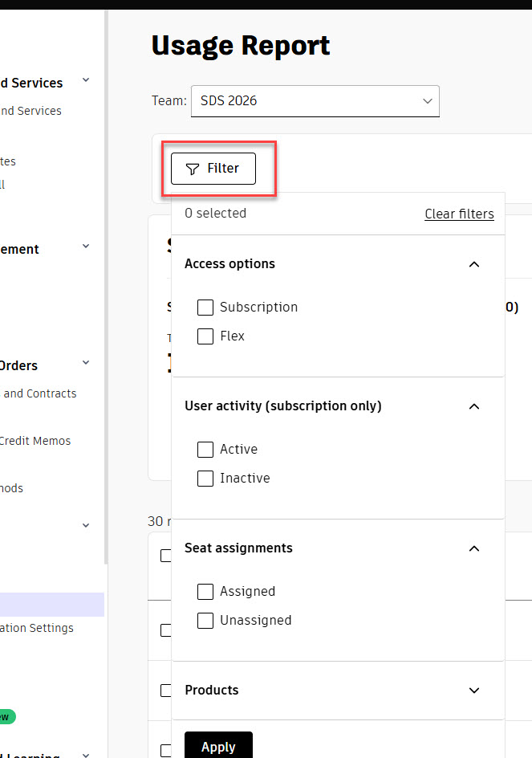This screenshot has width=532, height=758.
Task: Collapse the Access options section
Action: coord(474,264)
